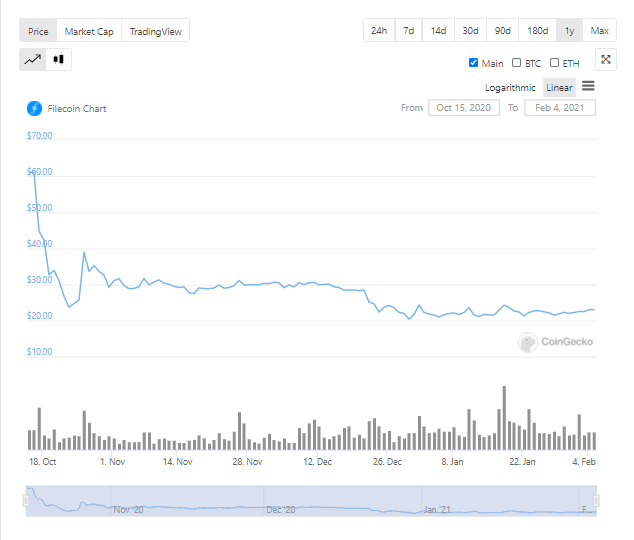Viewport: 634px width, 540px height.
Task: Click Dec '20 in the navigator timeline
Action: pyautogui.click(x=281, y=510)
